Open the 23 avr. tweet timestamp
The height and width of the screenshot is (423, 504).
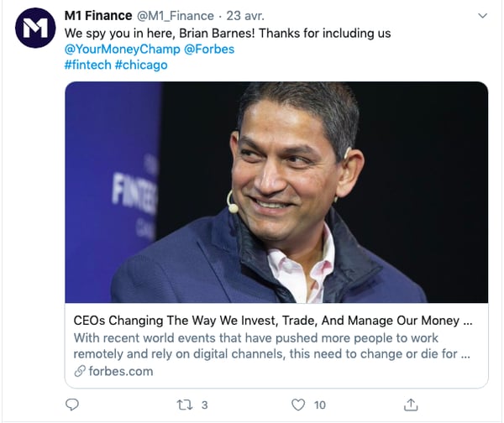[x=245, y=16]
